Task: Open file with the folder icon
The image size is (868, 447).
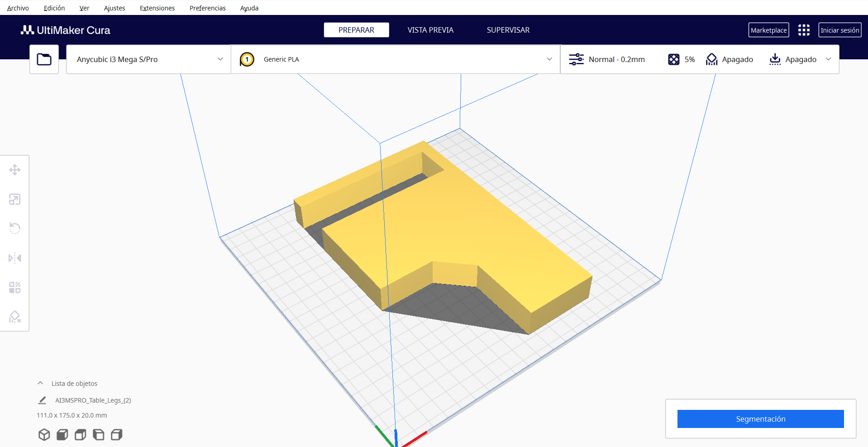Action: tap(44, 59)
